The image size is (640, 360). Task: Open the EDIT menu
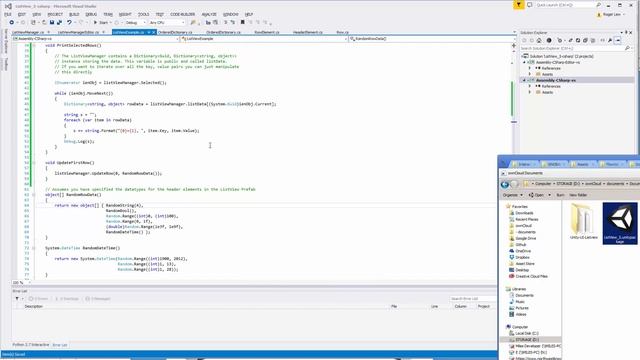[22, 14]
